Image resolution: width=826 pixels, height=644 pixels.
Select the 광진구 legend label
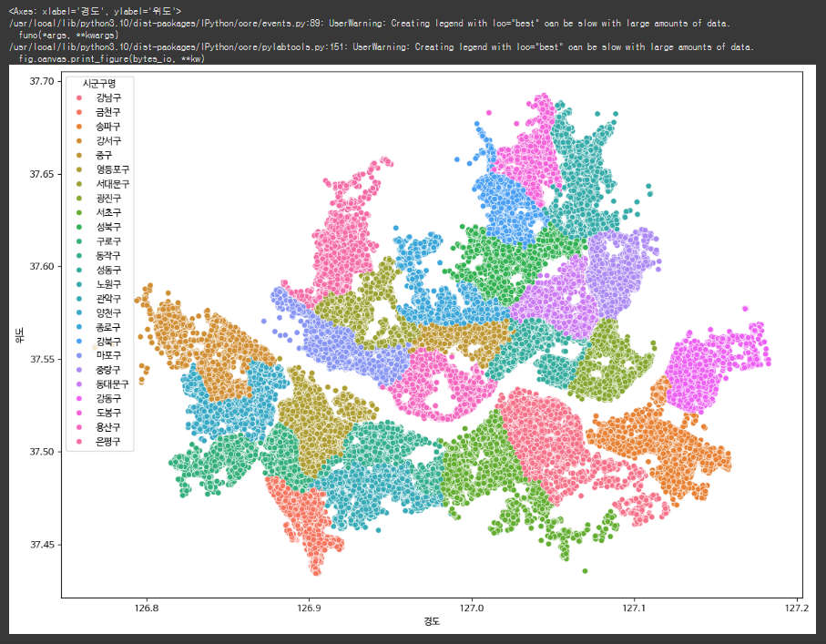pyautogui.click(x=108, y=199)
